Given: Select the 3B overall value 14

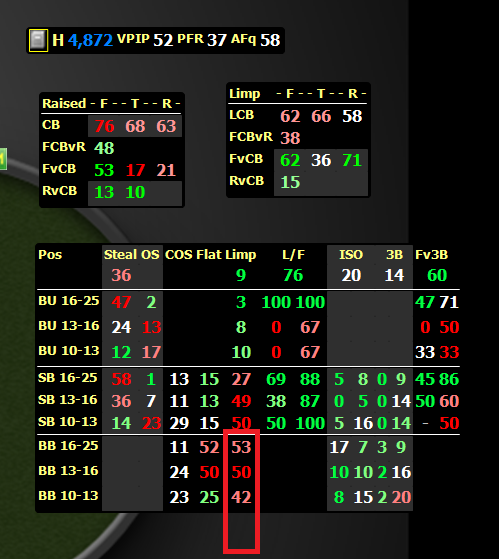Looking at the screenshot, I should pos(394,275).
